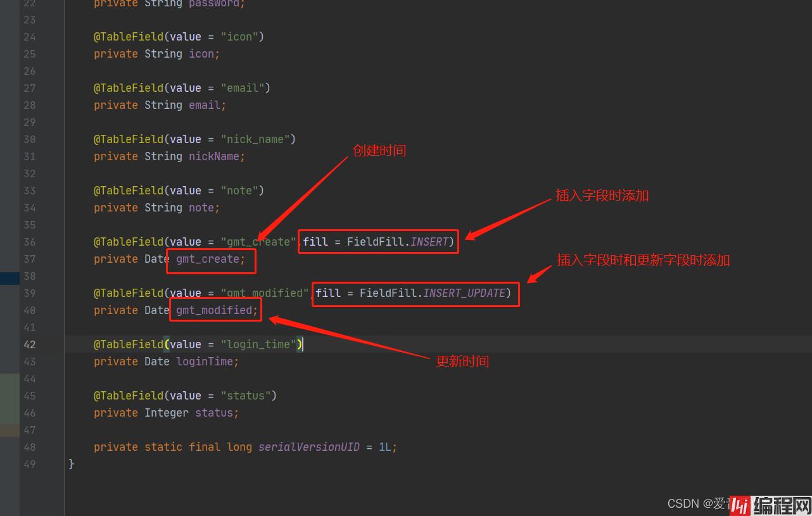Click line number 45 in the gutter
The image size is (812, 516).
pos(30,396)
